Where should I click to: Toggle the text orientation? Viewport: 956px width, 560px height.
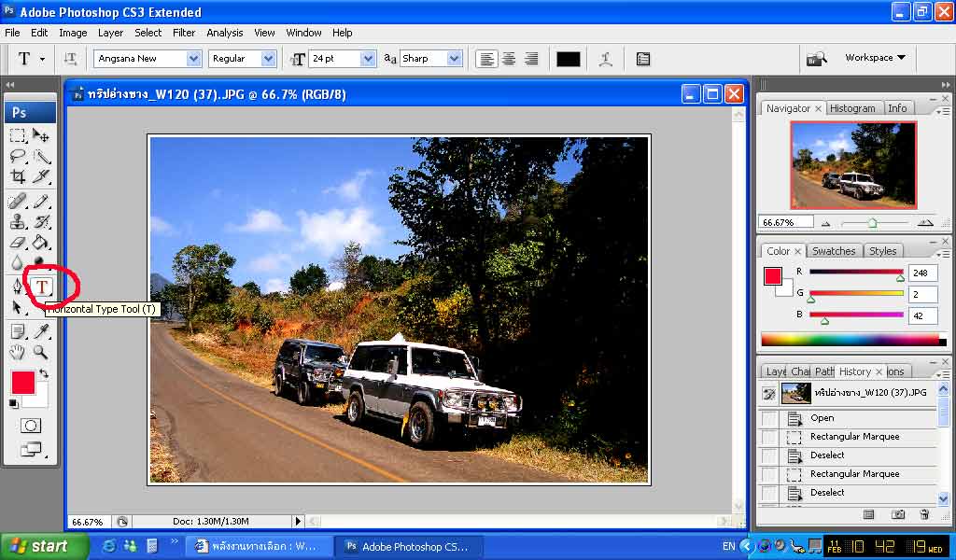[x=70, y=59]
